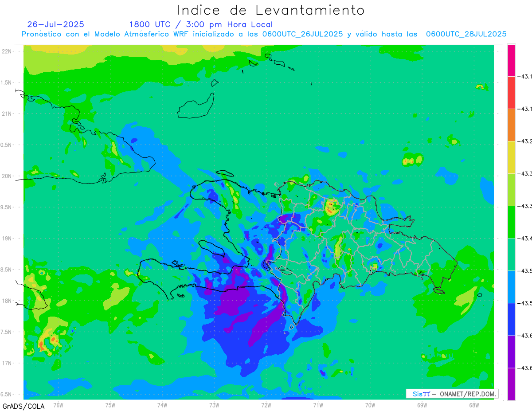Image resolution: width=532 pixels, height=411 pixels.
Task: Click the magenta swatch at top of color bar
Action: [511, 60]
